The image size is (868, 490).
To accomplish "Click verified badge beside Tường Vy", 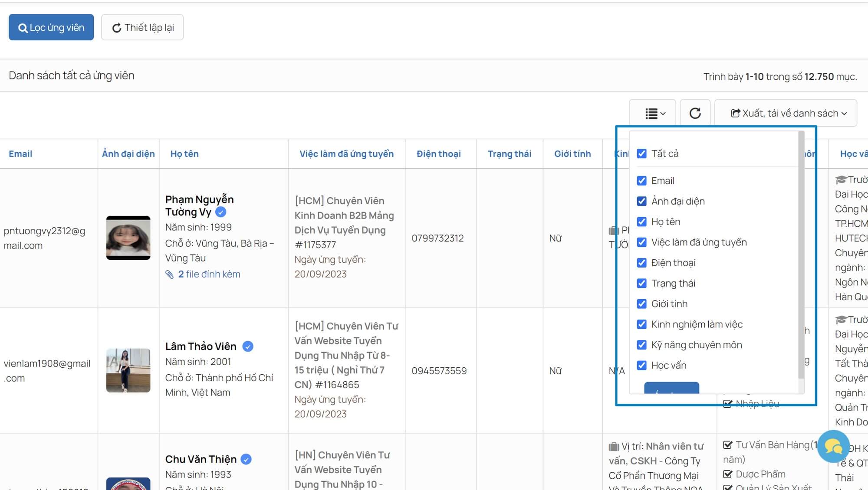I will coord(221,212).
